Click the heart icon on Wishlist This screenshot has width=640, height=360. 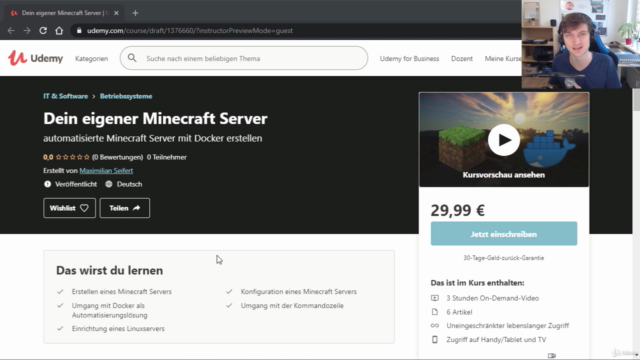tap(84, 208)
